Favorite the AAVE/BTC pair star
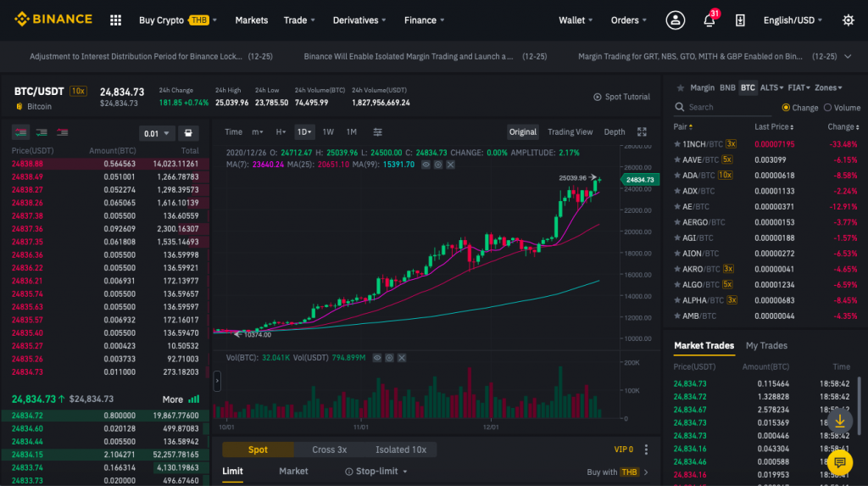The height and width of the screenshot is (486, 868). pos(676,159)
